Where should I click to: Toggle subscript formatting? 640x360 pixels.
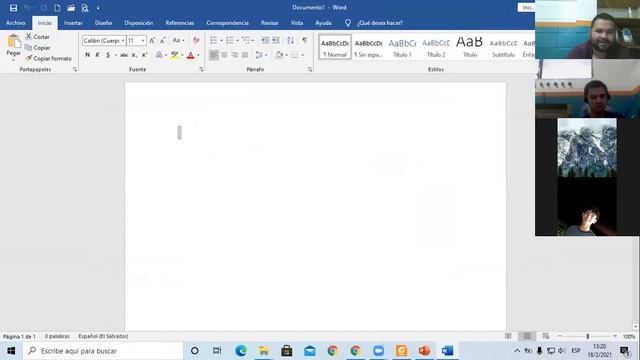(134, 55)
